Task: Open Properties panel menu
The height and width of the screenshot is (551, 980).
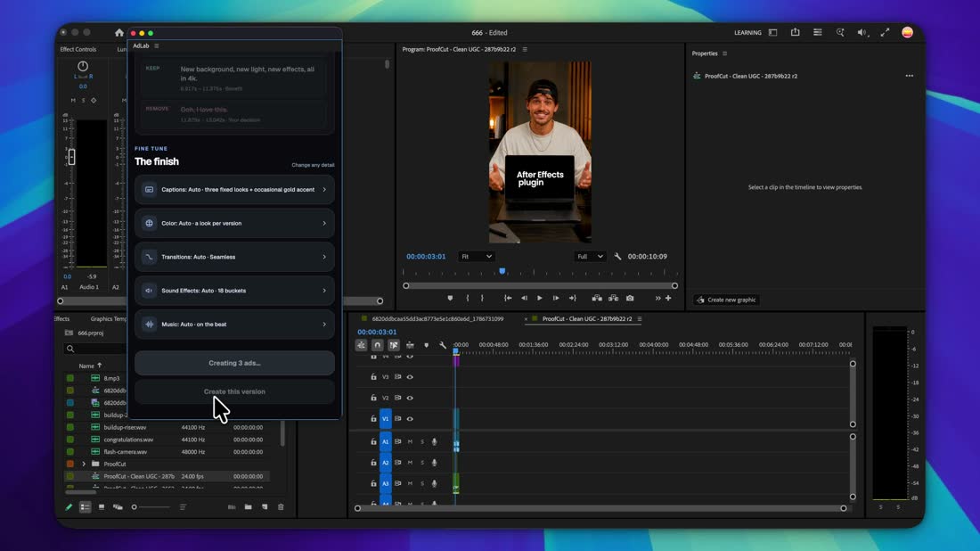Action: click(x=724, y=53)
